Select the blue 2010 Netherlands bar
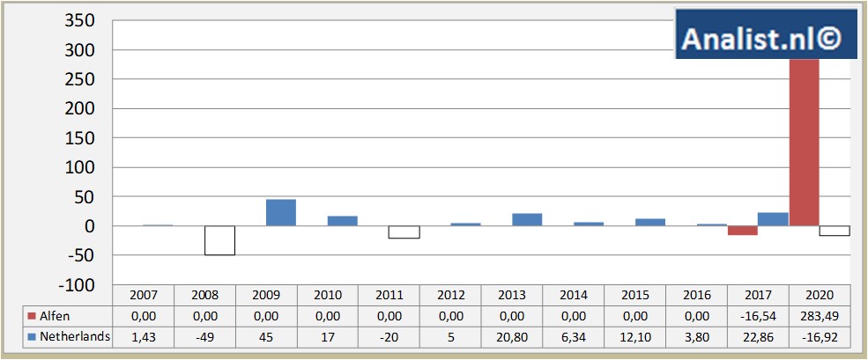The image size is (868, 360). [343, 221]
